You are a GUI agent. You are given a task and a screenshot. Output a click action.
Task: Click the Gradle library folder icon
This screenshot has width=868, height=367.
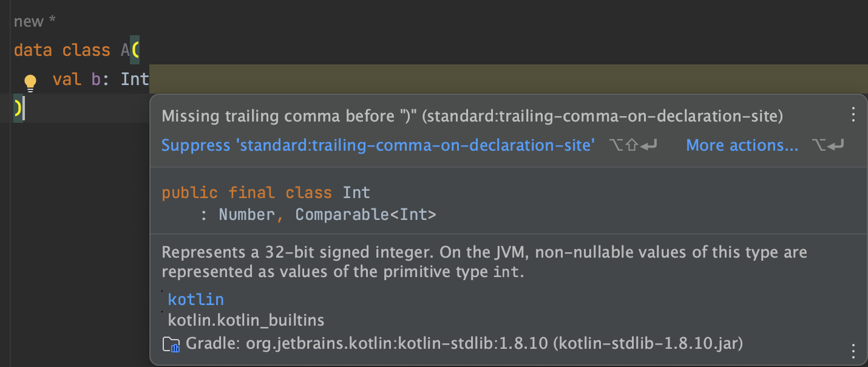[171, 345]
